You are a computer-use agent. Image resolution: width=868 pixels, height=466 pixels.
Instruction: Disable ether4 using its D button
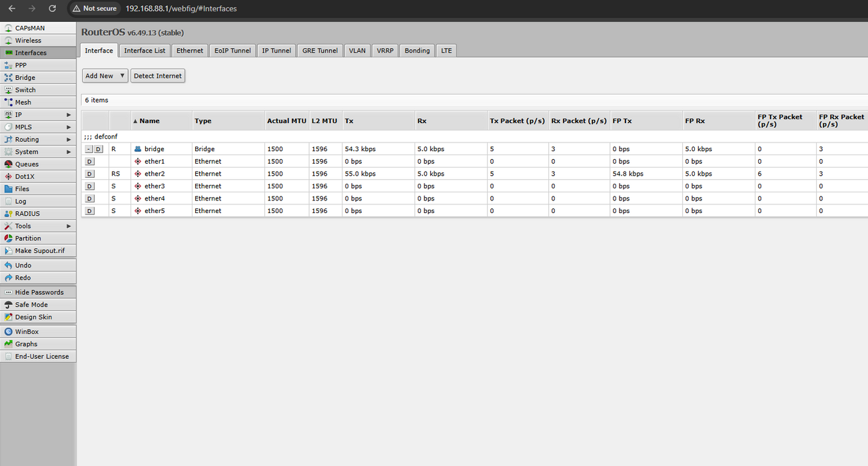coord(90,198)
